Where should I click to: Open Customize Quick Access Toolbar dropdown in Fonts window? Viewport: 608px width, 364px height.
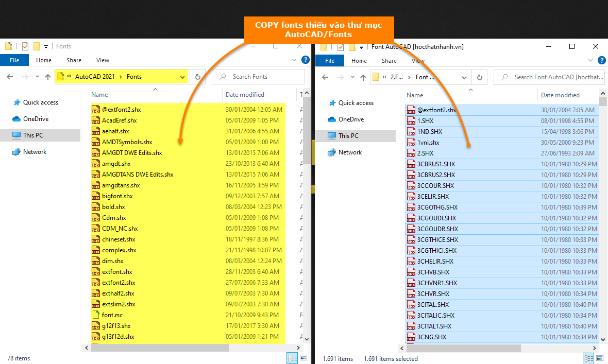click(x=46, y=46)
